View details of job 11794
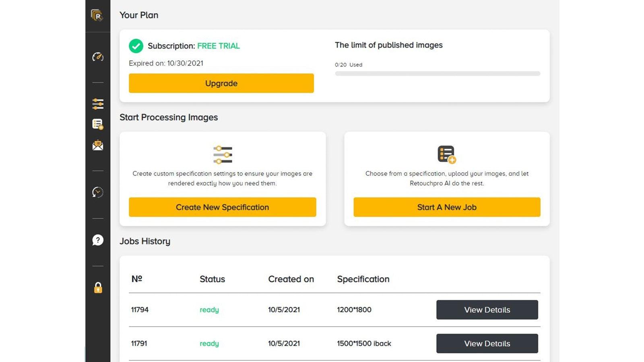The width and height of the screenshot is (644, 362). (x=487, y=310)
